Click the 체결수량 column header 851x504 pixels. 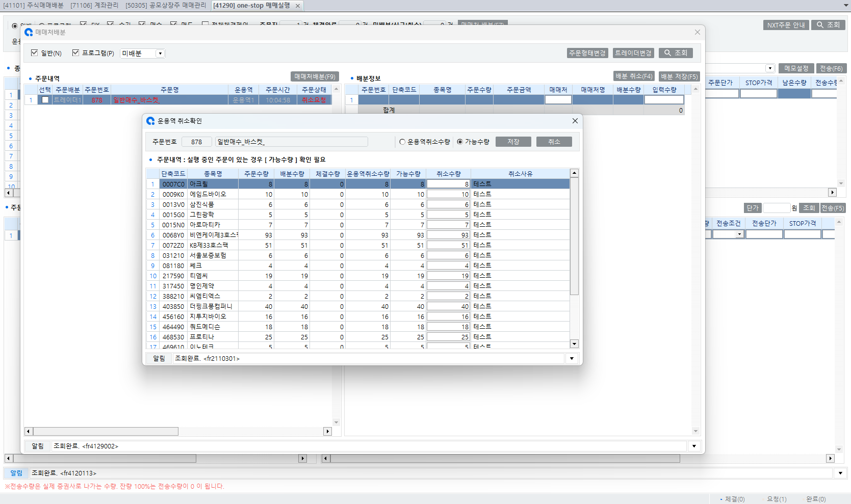point(327,174)
